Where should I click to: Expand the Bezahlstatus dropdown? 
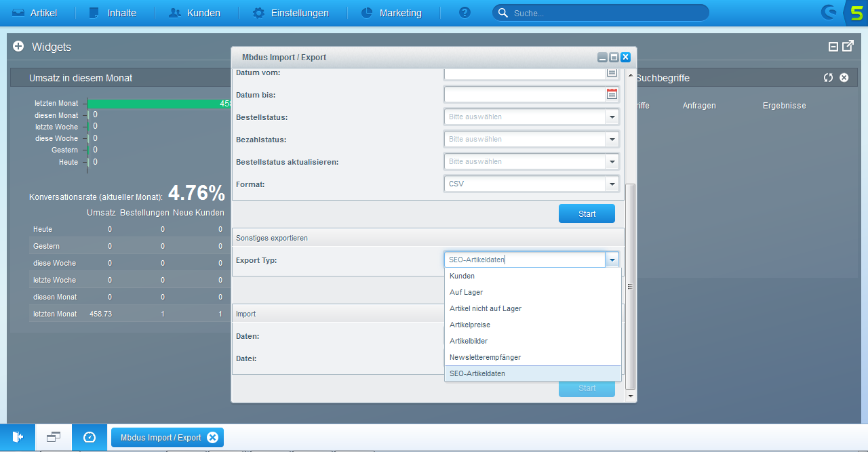tap(612, 140)
